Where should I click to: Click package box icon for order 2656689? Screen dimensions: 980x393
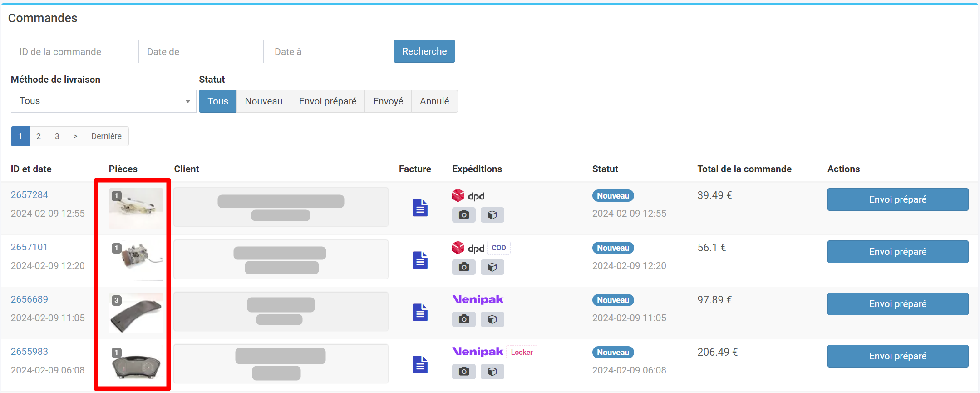pyautogui.click(x=492, y=319)
